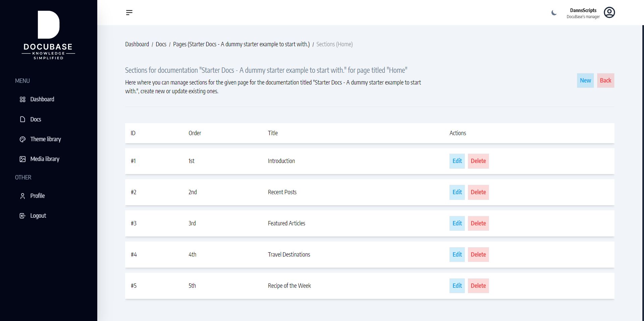
Task: Open the user account avatar icon
Action: point(609,13)
